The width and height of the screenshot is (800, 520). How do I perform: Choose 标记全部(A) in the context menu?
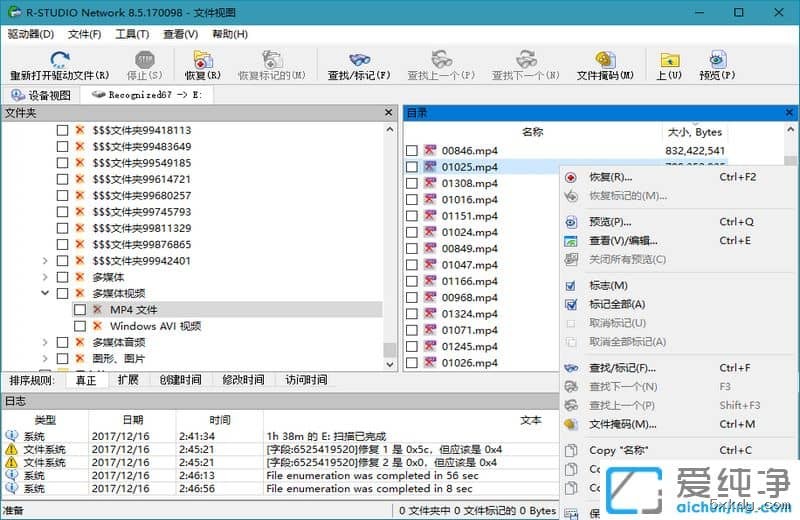(679, 304)
